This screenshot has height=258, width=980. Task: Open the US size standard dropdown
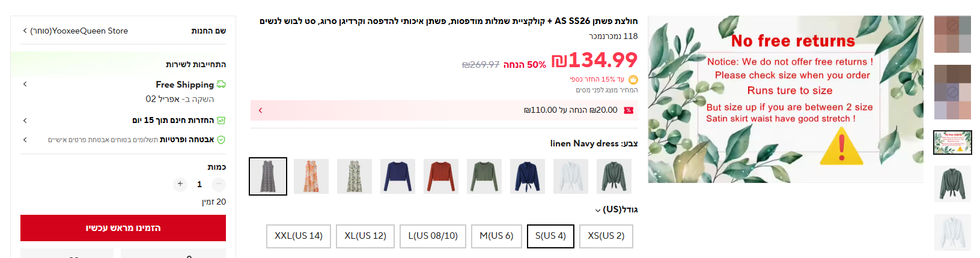tap(598, 210)
